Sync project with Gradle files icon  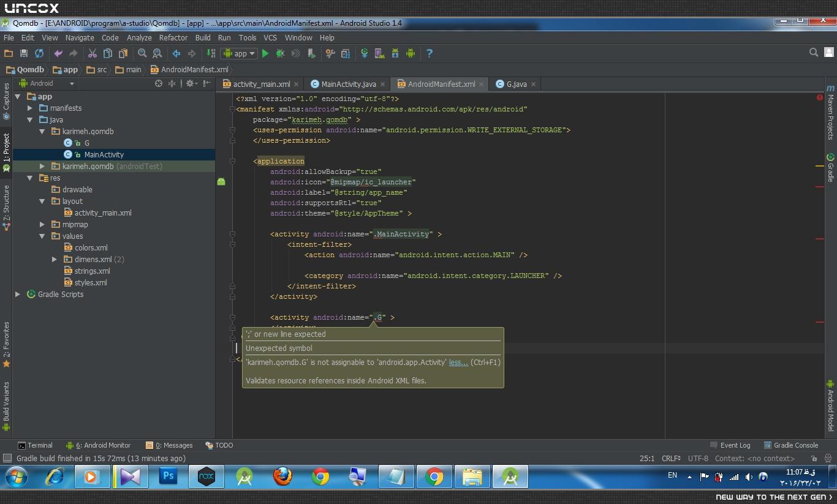pyautogui.click(x=365, y=53)
